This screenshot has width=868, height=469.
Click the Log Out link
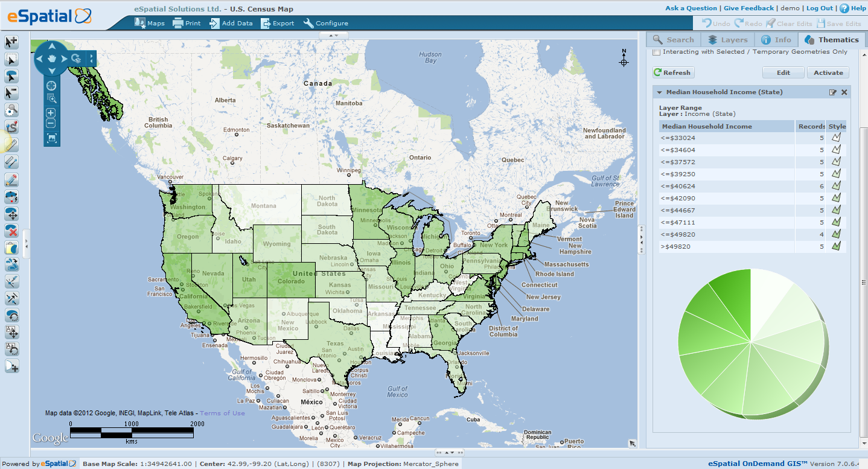[x=820, y=8]
